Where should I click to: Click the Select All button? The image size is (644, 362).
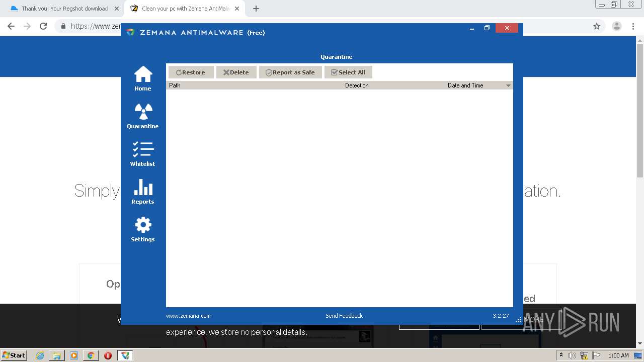click(x=348, y=72)
